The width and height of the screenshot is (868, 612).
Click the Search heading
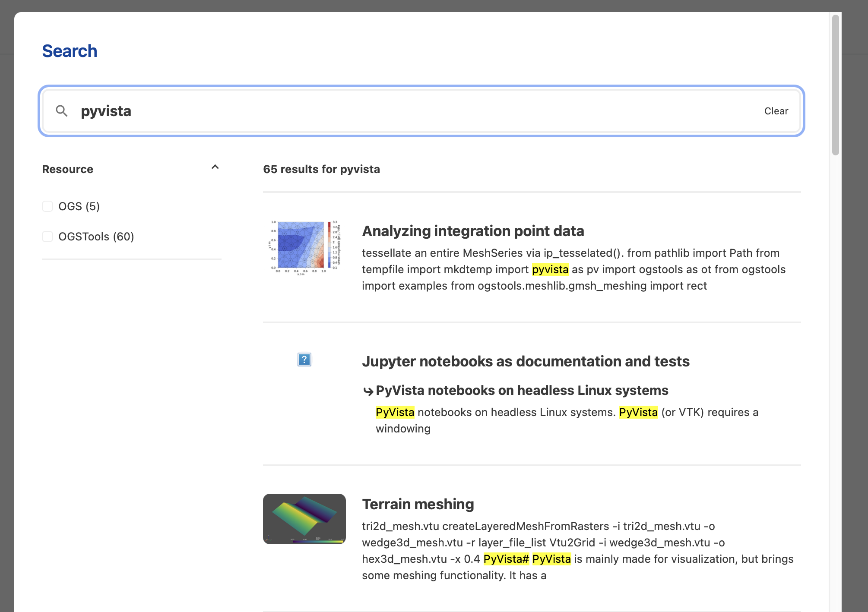(x=70, y=51)
